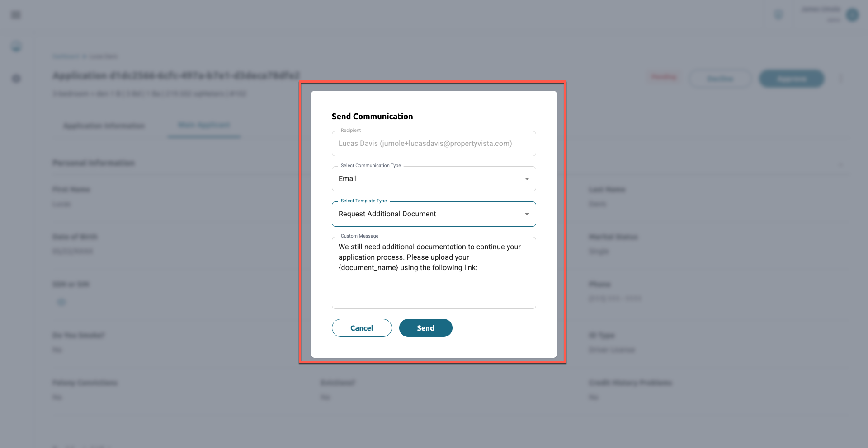Expand Select Template Type dropdown arrow
The width and height of the screenshot is (868, 448).
pyautogui.click(x=527, y=214)
